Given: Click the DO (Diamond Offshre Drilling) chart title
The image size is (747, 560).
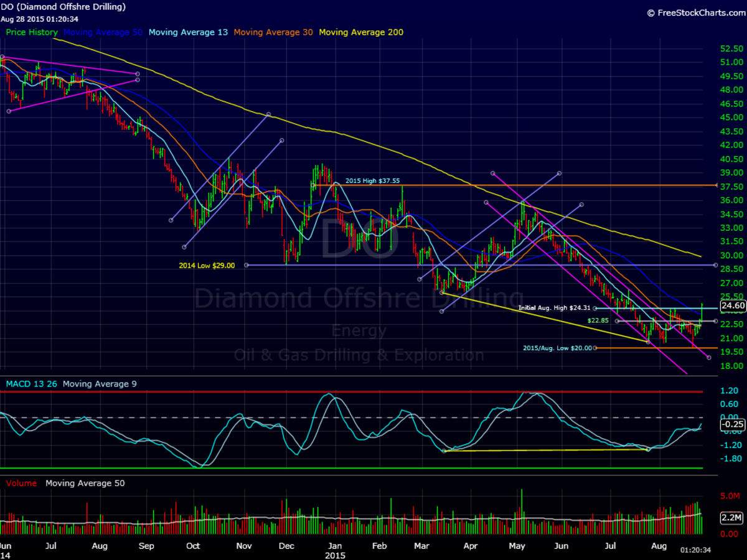Looking at the screenshot, I should [63, 7].
